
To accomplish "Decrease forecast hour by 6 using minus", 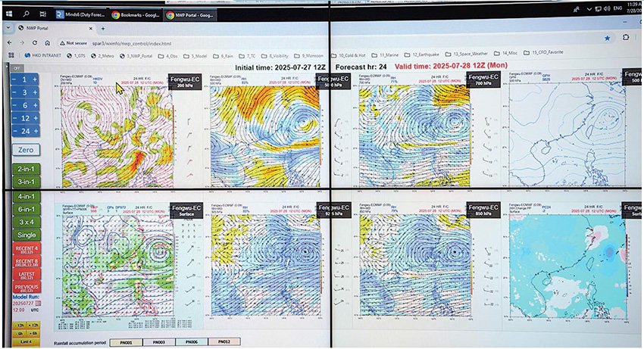I will click(x=14, y=105).
